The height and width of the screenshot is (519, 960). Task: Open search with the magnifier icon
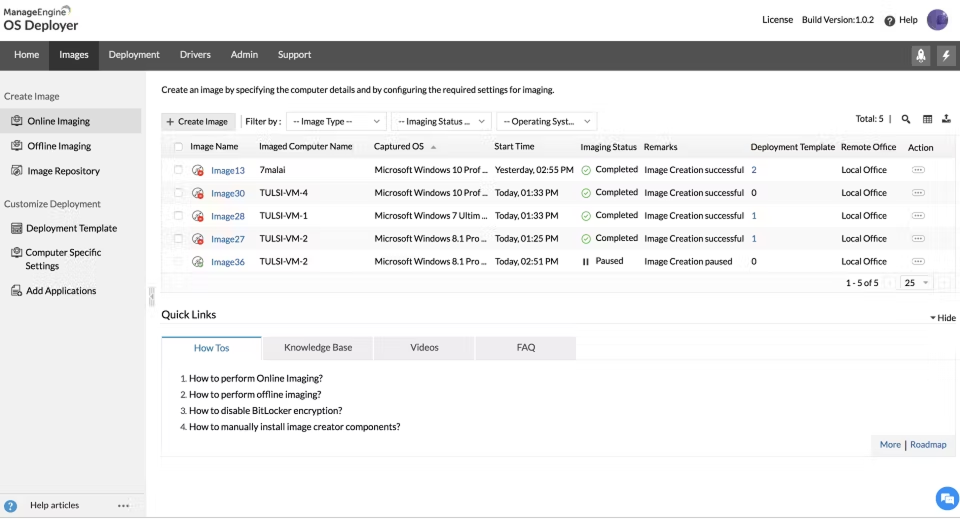coord(906,120)
